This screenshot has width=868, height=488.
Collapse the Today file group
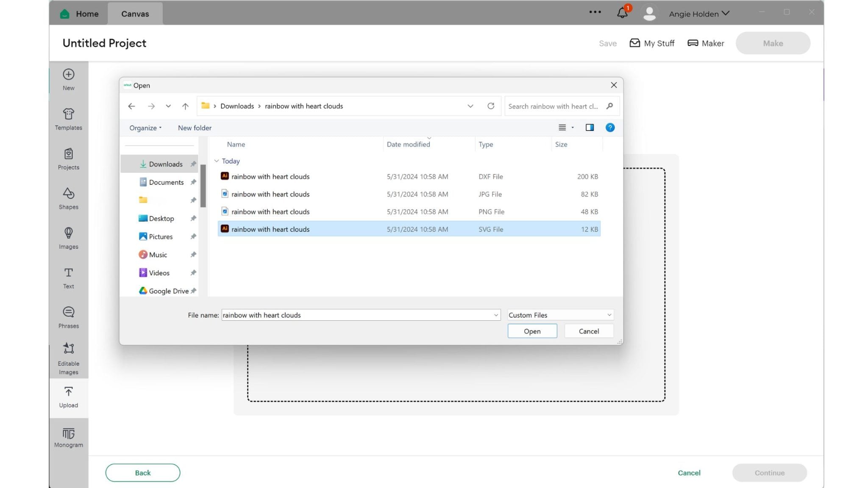pyautogui.click(x=217, y=161)
